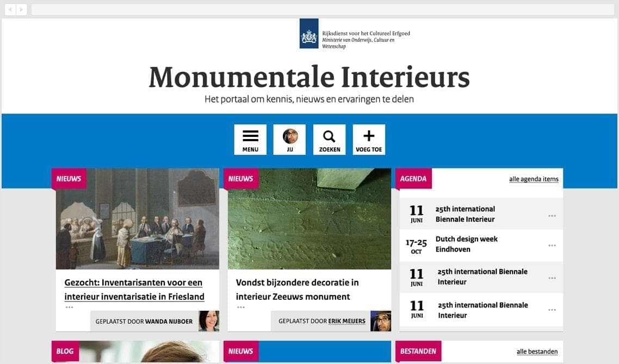Image resolution: width=619 pixels, height=364 pixels.
Task: Expand the dots under the Zeeuws monument article
Action: point(241,307)
